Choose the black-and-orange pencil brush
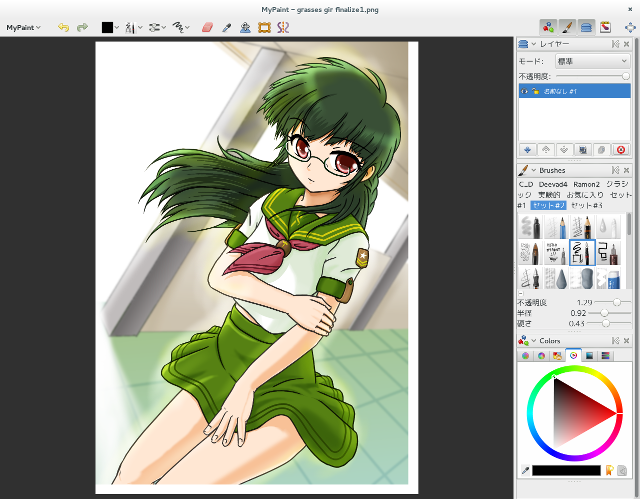This screenshot has width=640, height=499. click(x=582, y=227)
